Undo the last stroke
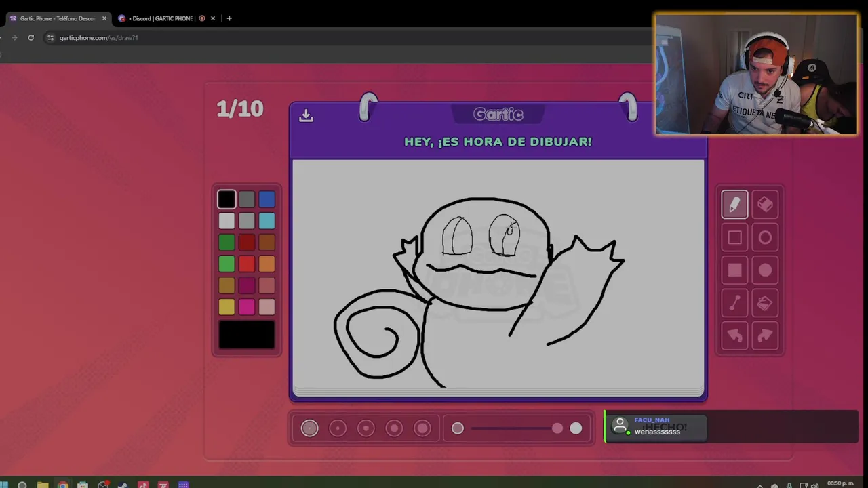Viewport: 868px width, 488px height. [734, 335]
